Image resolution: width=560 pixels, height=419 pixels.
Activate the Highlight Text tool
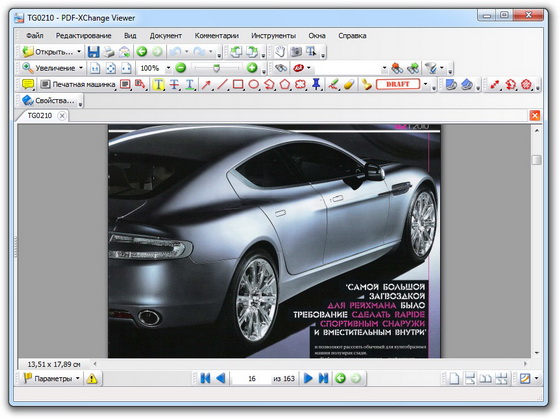158,84
